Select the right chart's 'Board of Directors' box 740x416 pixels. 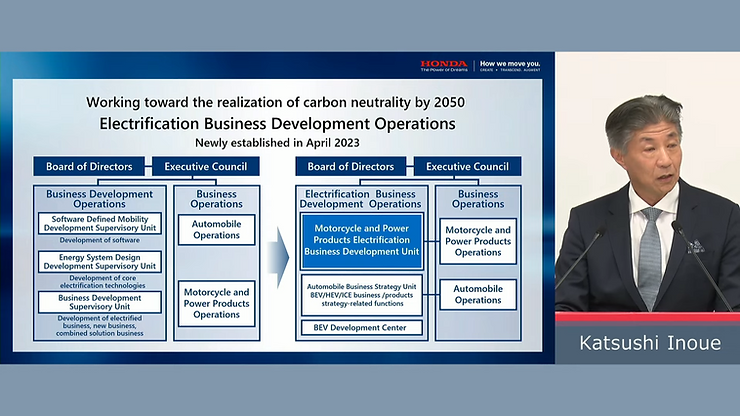pyautogui.click(x=351, y=166)
